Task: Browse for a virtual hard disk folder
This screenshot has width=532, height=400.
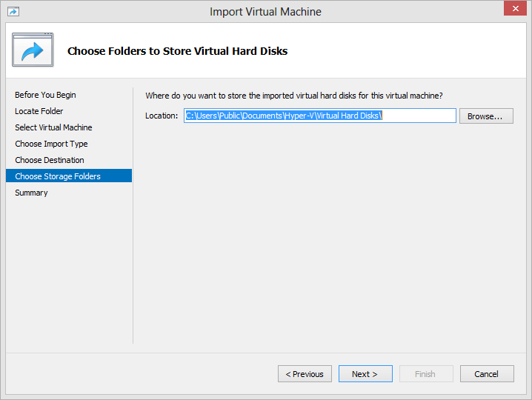Action: [x=486, y=116]
